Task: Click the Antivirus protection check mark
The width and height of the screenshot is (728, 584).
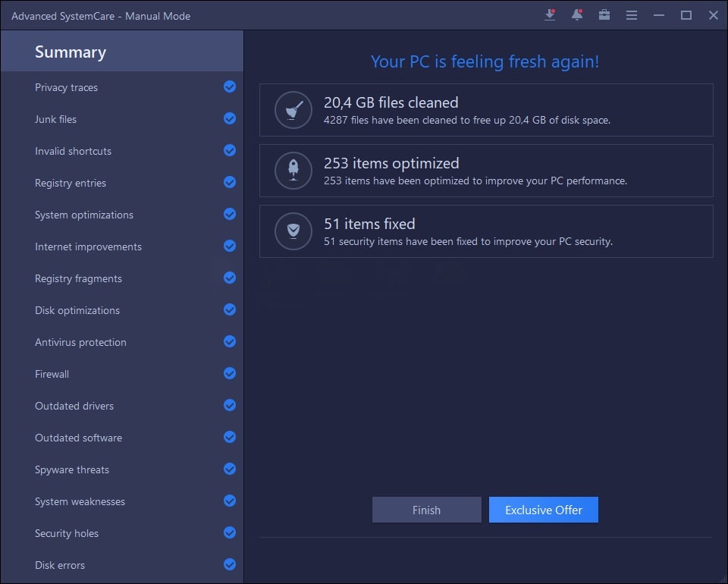Action: [x=229, y=341]
